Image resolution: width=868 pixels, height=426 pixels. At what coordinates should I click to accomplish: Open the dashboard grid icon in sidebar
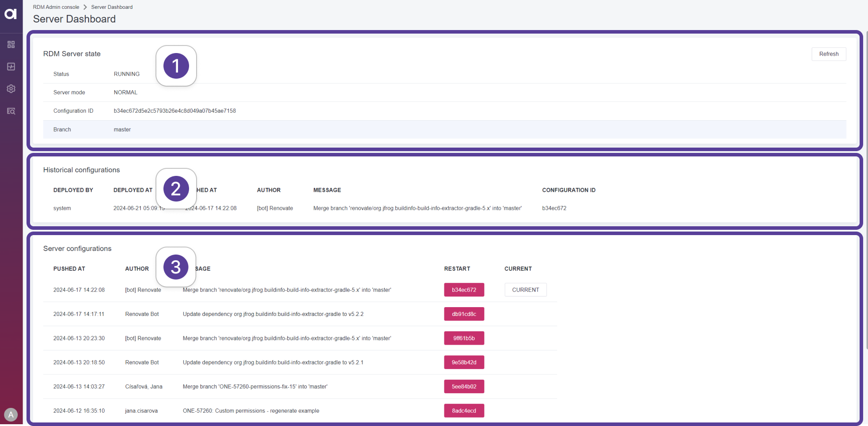coord(11,45)
